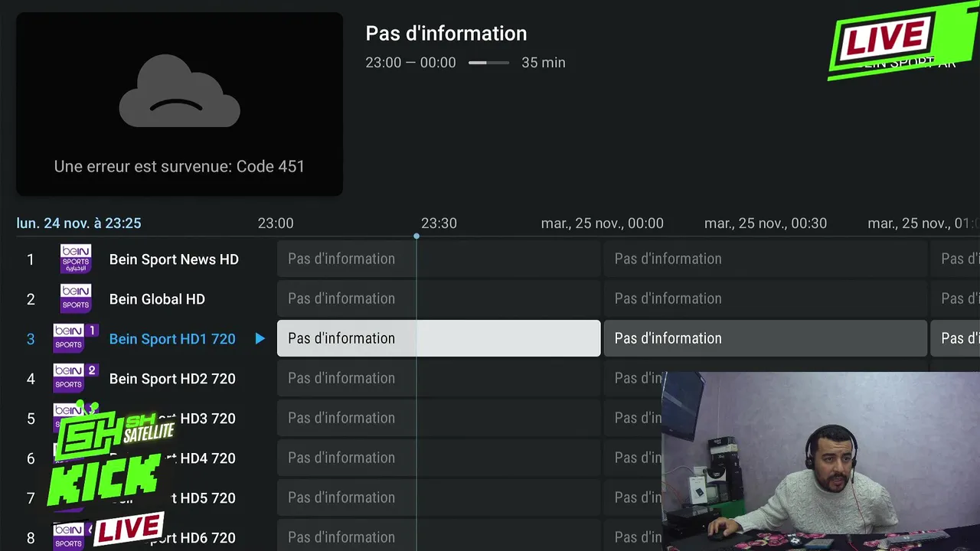Click the sad cloud error icon
Screen dimensions: 980x551
pos(180,91)
